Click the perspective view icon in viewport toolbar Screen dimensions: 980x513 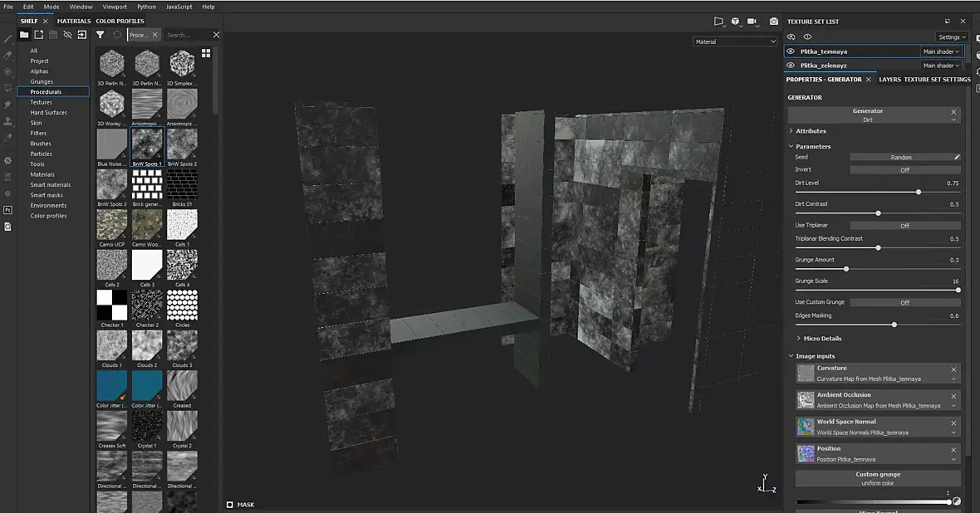pyautogui.click(x=718, y=22)
